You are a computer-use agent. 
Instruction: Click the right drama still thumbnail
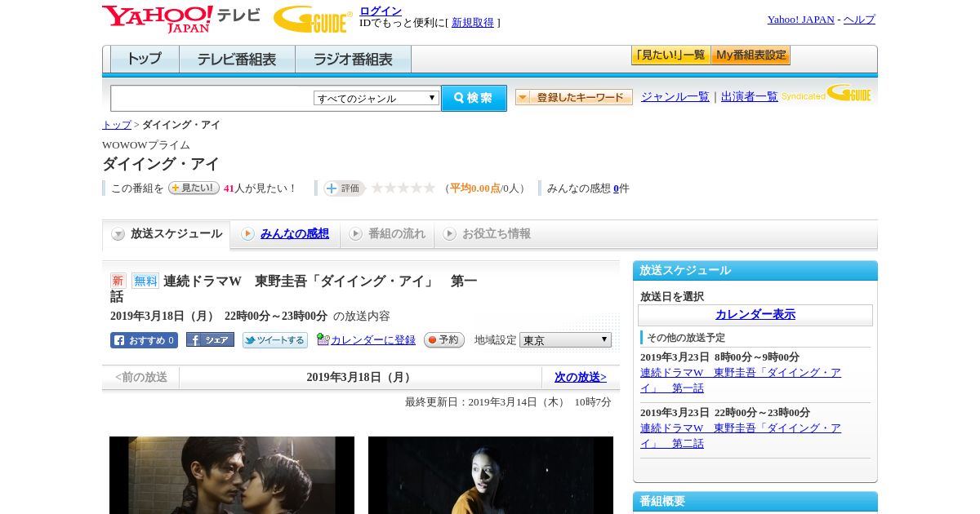point(491,475)
